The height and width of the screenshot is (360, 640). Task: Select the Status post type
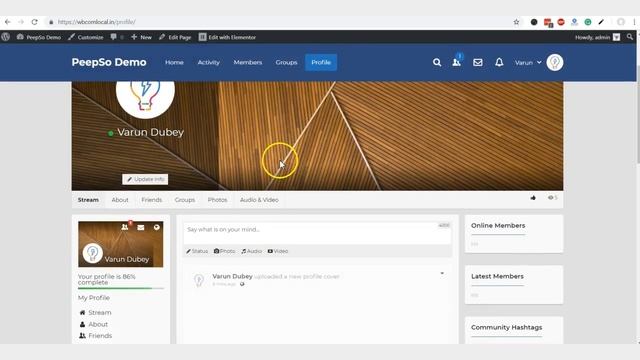(x=197, y=251)
